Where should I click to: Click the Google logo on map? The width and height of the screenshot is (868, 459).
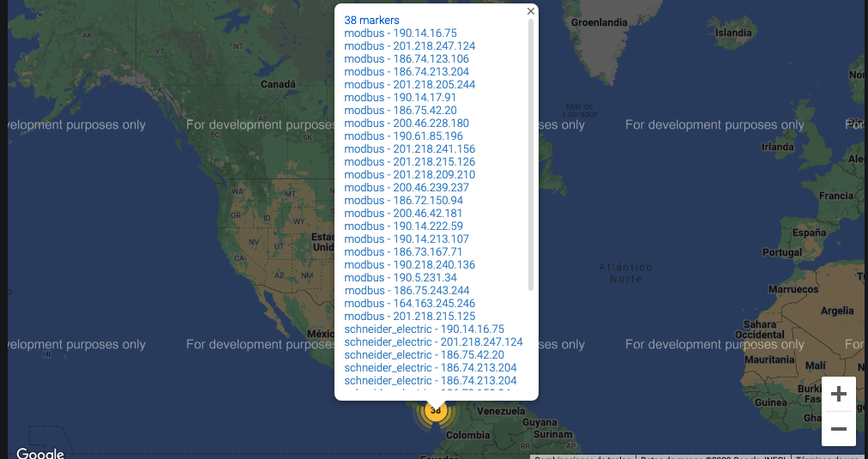pos(39,453)
